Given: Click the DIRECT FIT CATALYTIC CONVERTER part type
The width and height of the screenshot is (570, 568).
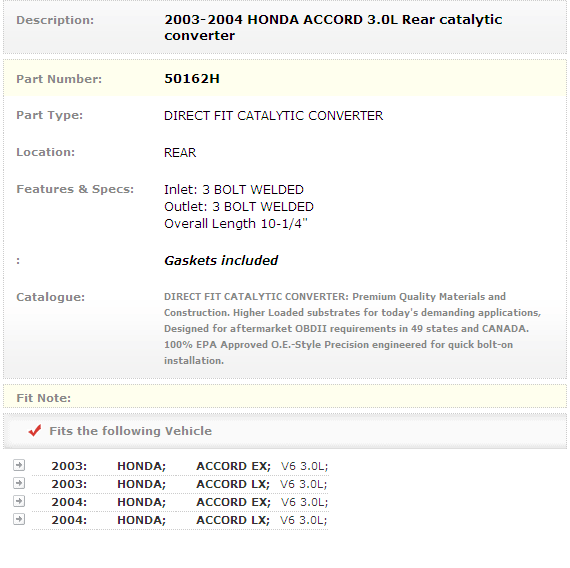Looking at the screenshot, I should 273,116.
